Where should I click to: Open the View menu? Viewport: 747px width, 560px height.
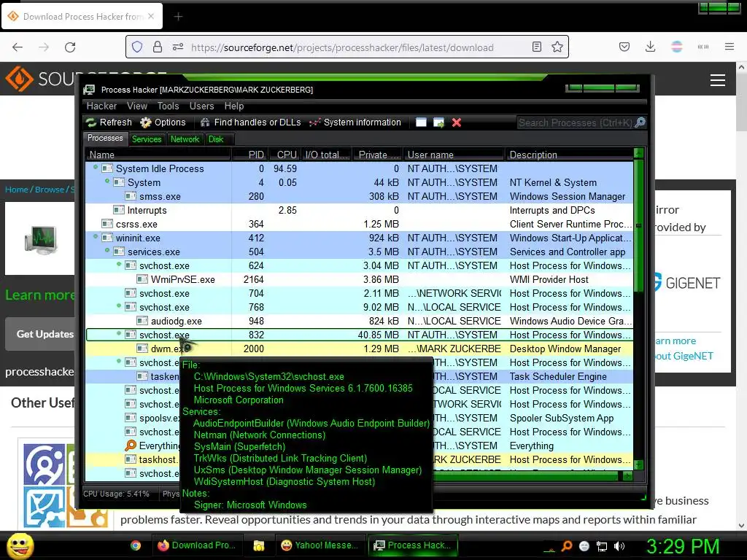(137, 106)
